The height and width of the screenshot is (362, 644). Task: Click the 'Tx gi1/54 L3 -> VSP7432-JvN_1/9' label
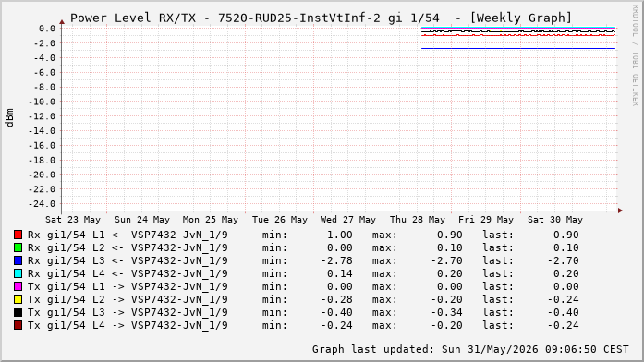pos(128,312)
